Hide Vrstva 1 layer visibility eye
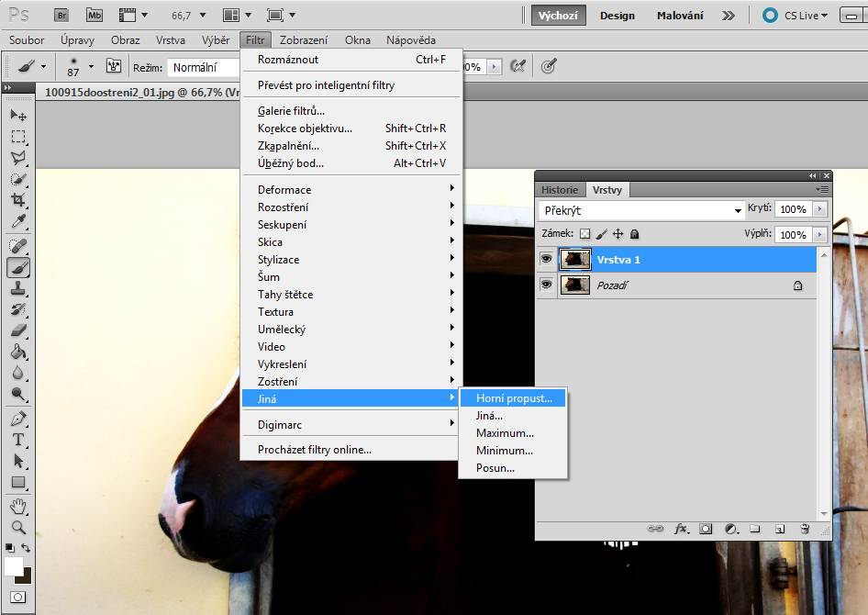Image resolution: width=868 pixels, height=615 pixels. [x=546, y=260]
